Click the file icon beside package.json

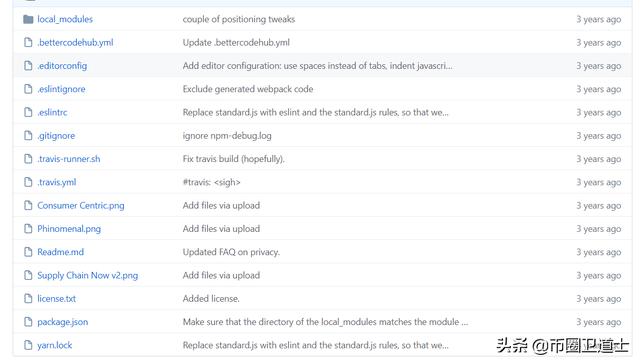tap(28, 322)
